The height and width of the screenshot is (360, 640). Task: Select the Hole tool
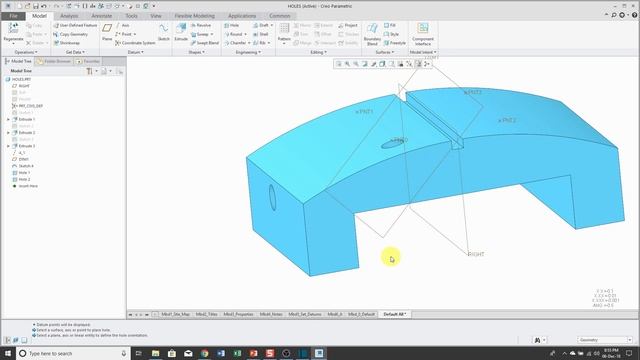tap(231, 25)
